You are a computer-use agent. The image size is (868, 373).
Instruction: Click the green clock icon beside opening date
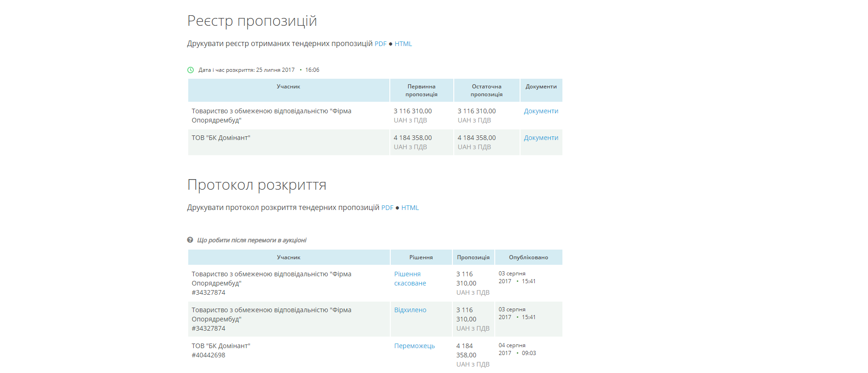point(191,70)
